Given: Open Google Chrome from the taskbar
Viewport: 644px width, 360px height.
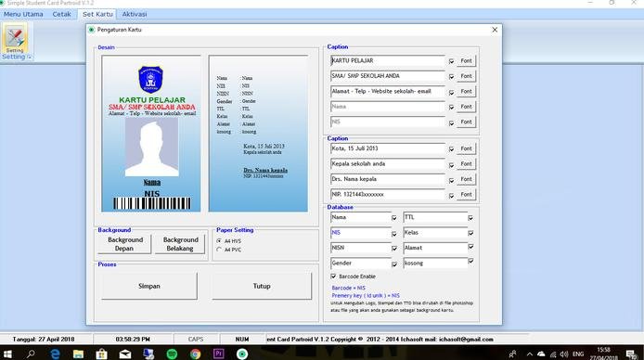Looking at the screenshot, I should 196,354.
